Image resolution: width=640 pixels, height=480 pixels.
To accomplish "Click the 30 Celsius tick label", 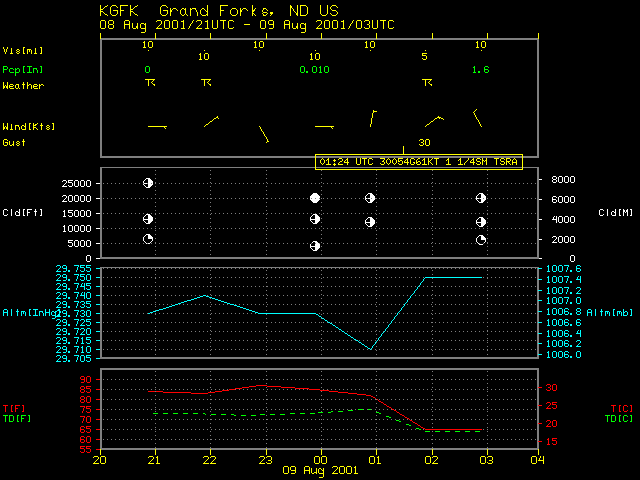I will coord(551,388).
